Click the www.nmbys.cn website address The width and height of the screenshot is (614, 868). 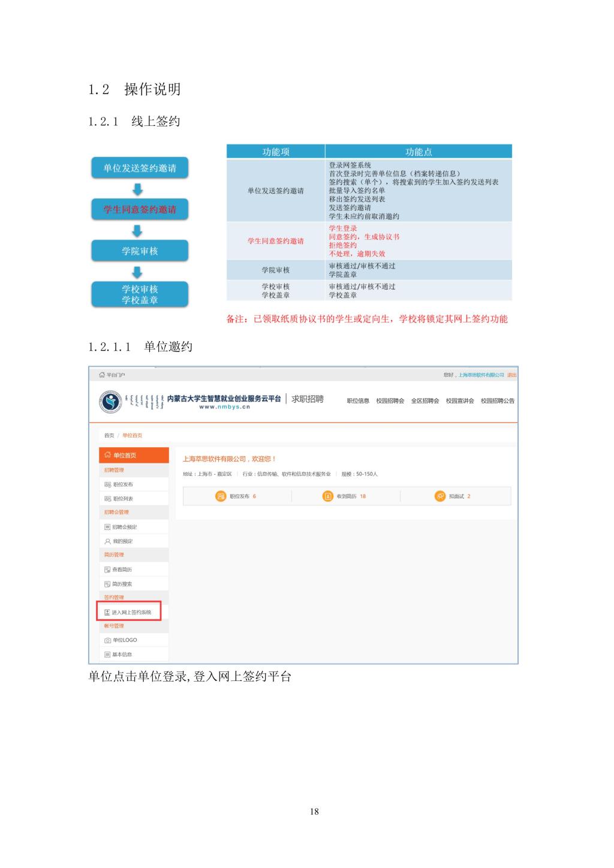pos(224,407)
